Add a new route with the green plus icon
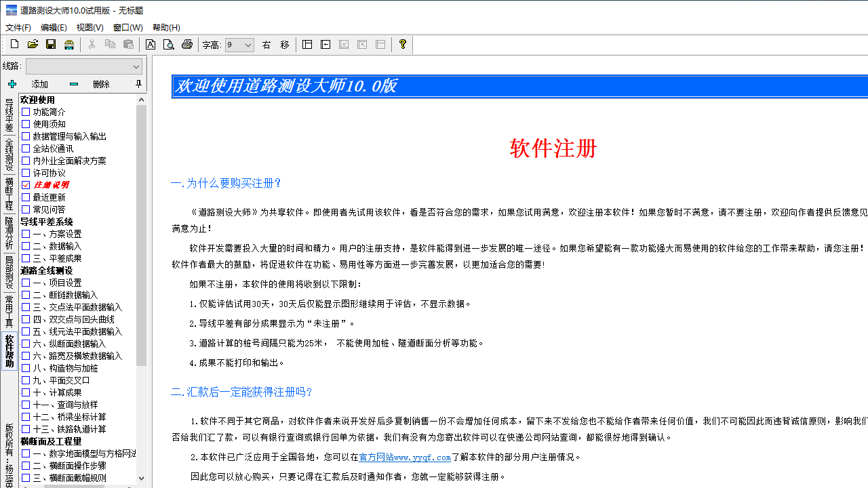The width and height of the screenshot is (868, 488). point(12,84)
